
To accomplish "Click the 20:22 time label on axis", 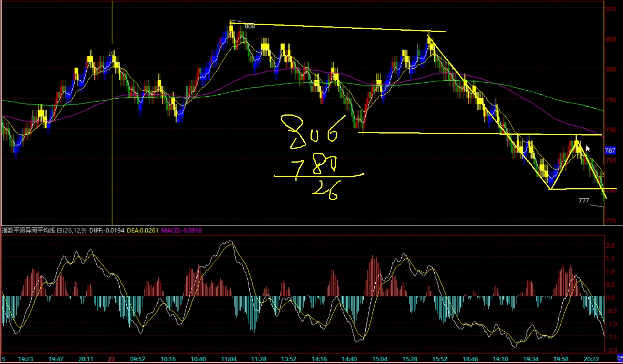I will pyautogui.click(x=591, y=359).
